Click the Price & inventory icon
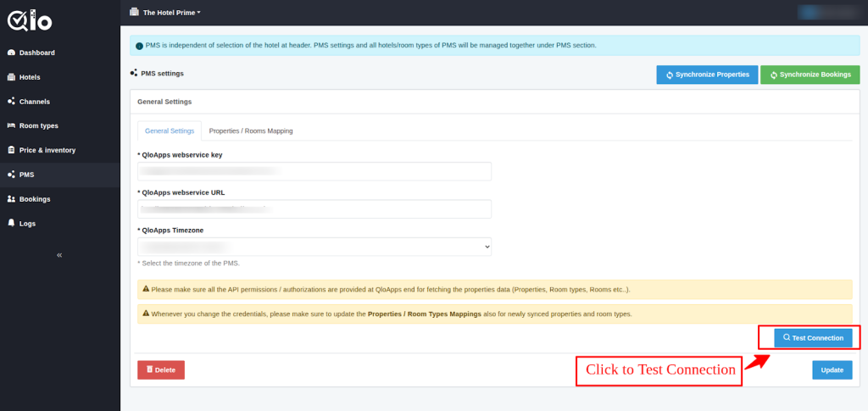868x411 pixels. [x=11, y=150]
